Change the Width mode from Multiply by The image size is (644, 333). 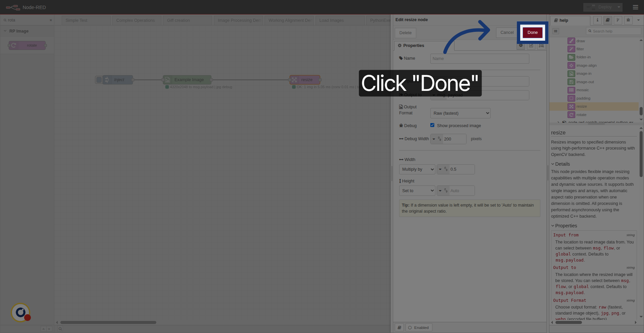click(x=417, y=169)
